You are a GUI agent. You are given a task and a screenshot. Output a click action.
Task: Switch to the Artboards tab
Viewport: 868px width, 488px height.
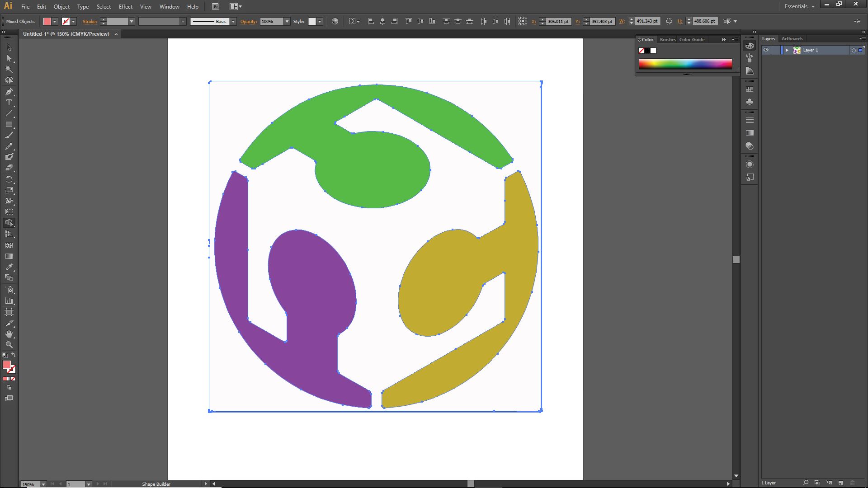(x=792, y=39)
